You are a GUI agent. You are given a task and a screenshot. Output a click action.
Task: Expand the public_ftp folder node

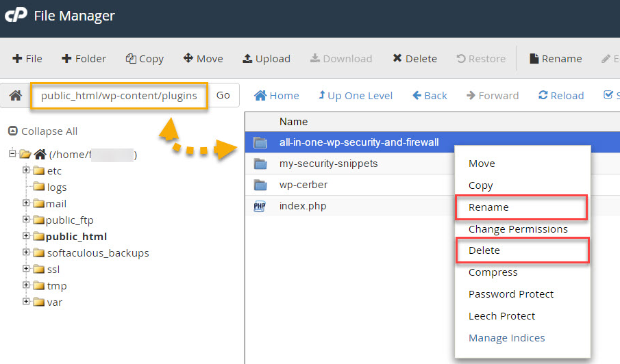(26, 220)
